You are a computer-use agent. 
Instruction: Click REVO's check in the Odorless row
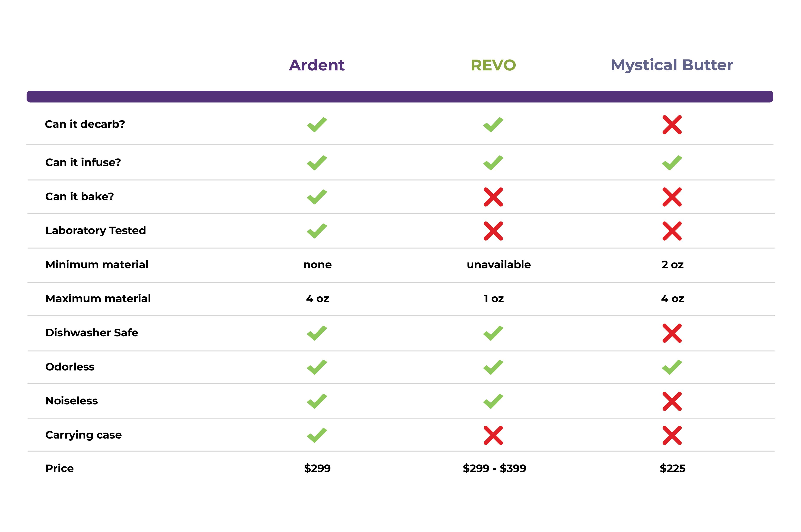click(493, 367)
